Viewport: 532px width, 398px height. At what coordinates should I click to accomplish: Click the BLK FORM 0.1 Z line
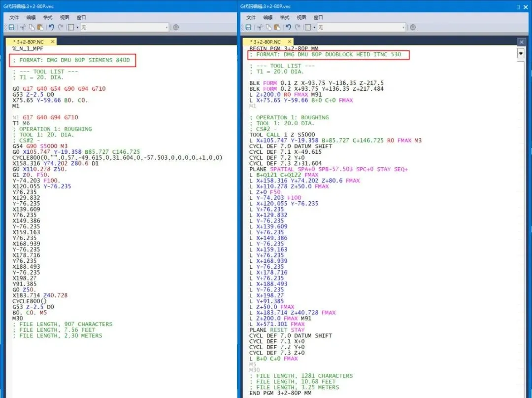coord(316,83)
